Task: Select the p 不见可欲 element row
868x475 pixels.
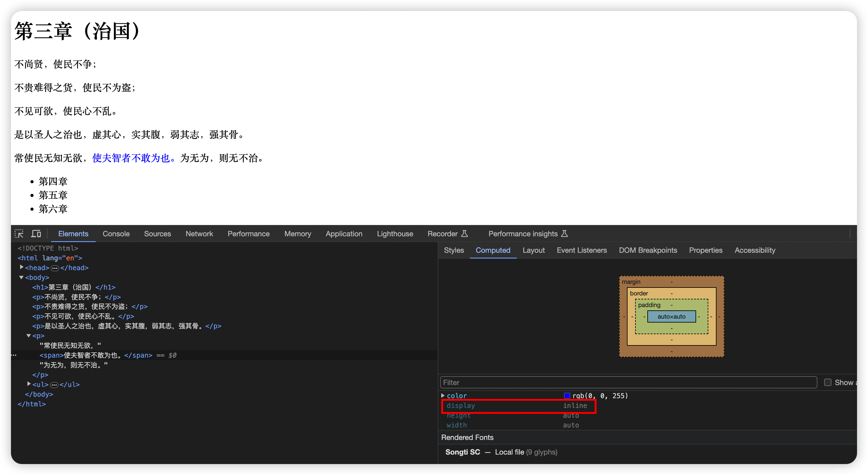Action: point(83,316)
